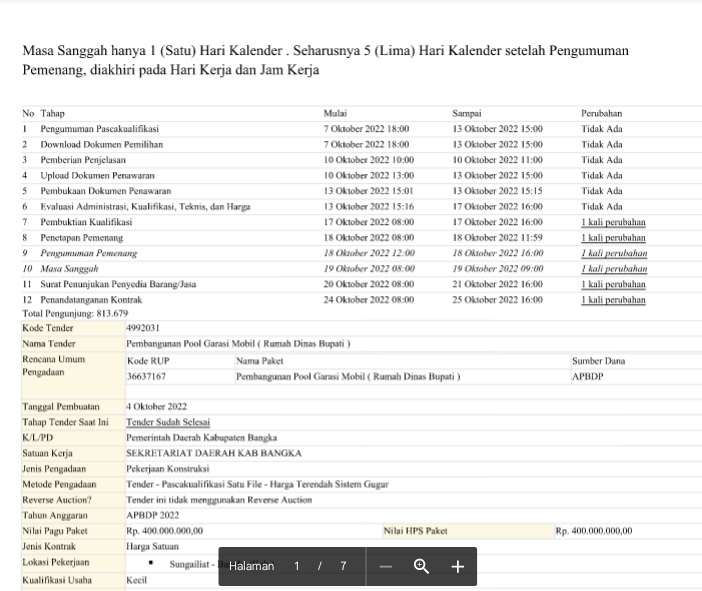
Task: Click 'SEKRETARIAT DAERAH KAB BANGKA' text
Action: click(214, 453)
